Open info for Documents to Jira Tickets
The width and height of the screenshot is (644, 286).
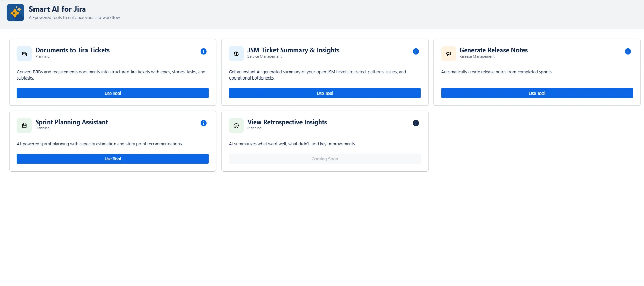204,52
